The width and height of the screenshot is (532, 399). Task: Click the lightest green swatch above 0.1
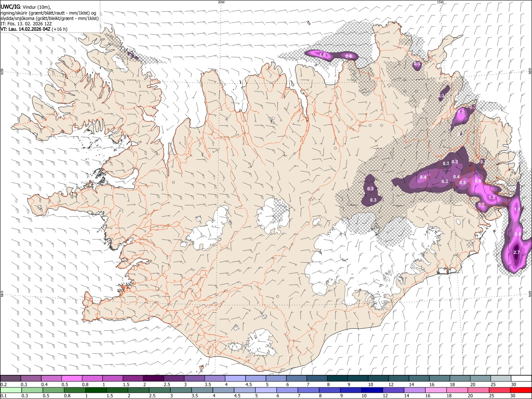[x=11, y=390]
